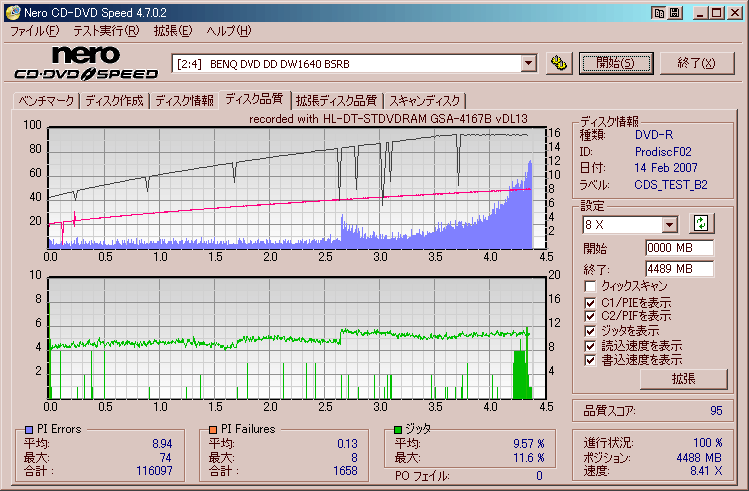Click the PI Failures total 1658
The width and height of the screenshot is (749, 491).
(x=345, y=471)
